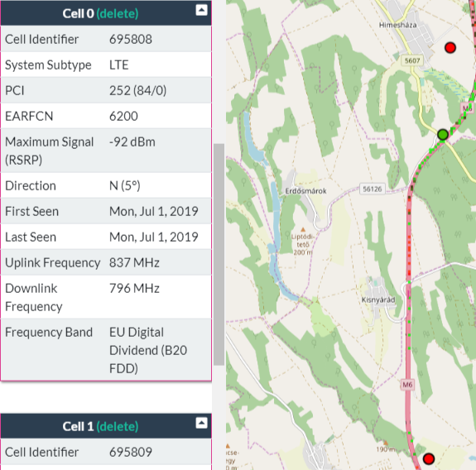
Task: Click the Erdősmárok label on the map
Action: [305, 191]
